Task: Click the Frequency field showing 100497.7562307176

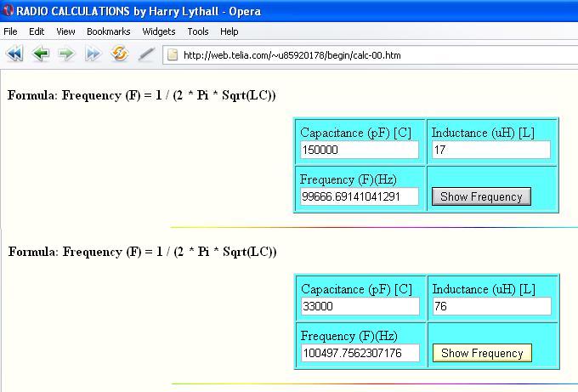Action: (x=360, y=353)
